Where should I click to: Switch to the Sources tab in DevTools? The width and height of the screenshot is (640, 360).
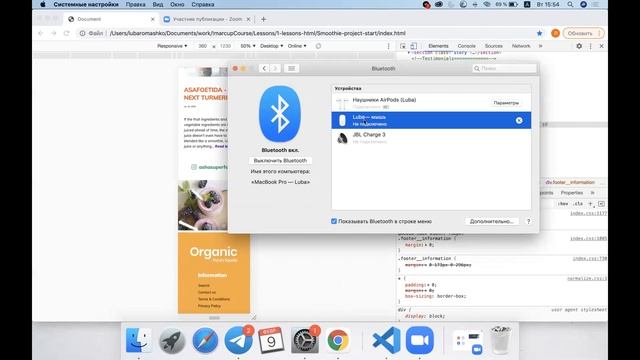493,46
